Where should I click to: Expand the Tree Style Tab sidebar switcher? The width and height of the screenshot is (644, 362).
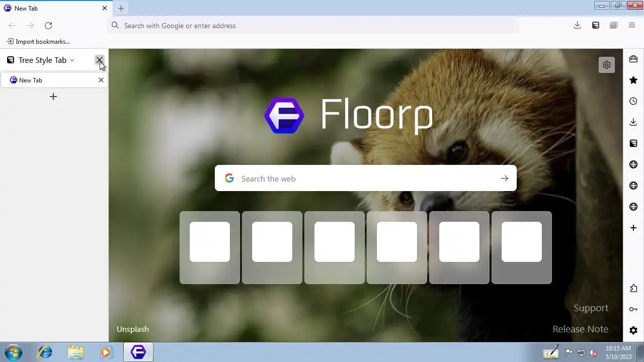tap(41, 60)
